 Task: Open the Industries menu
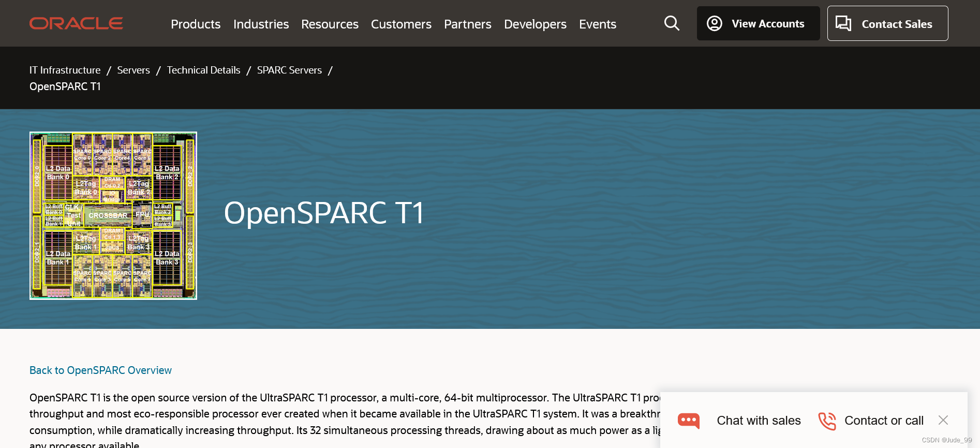[x=261, y=24]
